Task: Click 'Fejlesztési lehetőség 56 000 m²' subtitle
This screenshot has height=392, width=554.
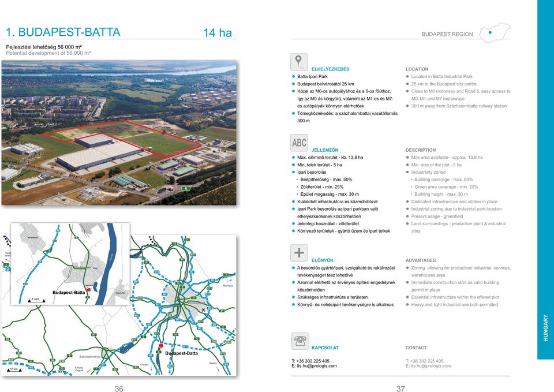Action: coord(44,47)
